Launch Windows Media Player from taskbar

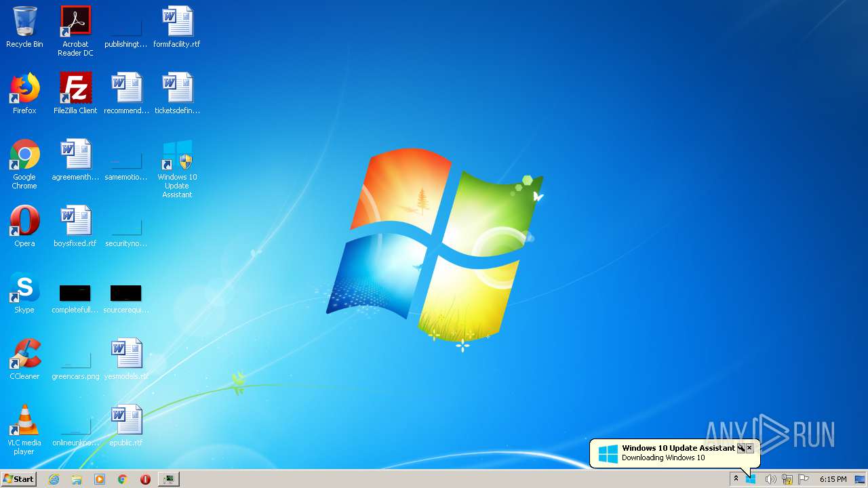tap(100, 479)
